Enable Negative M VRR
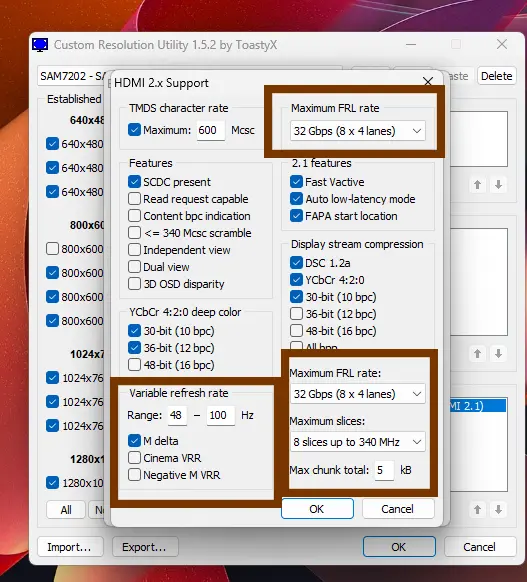The image size is (527, 582). pos(134,475)
